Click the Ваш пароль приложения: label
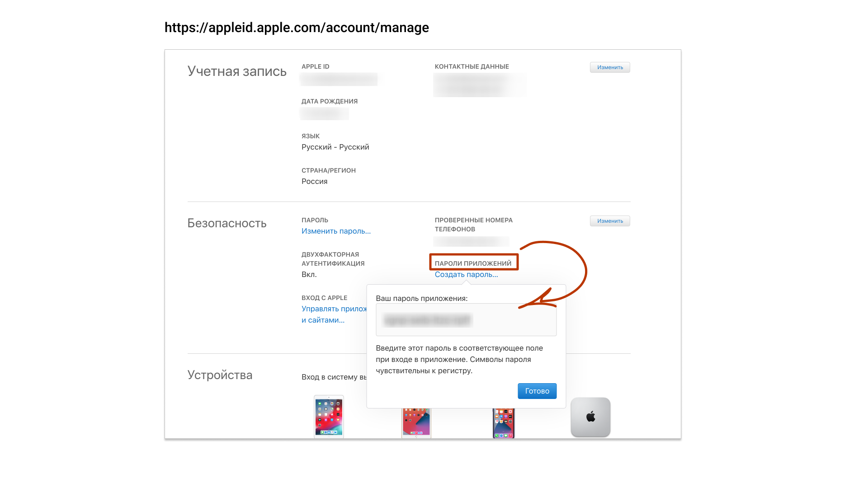Screen dimensions: 868x488 [422, 299]
